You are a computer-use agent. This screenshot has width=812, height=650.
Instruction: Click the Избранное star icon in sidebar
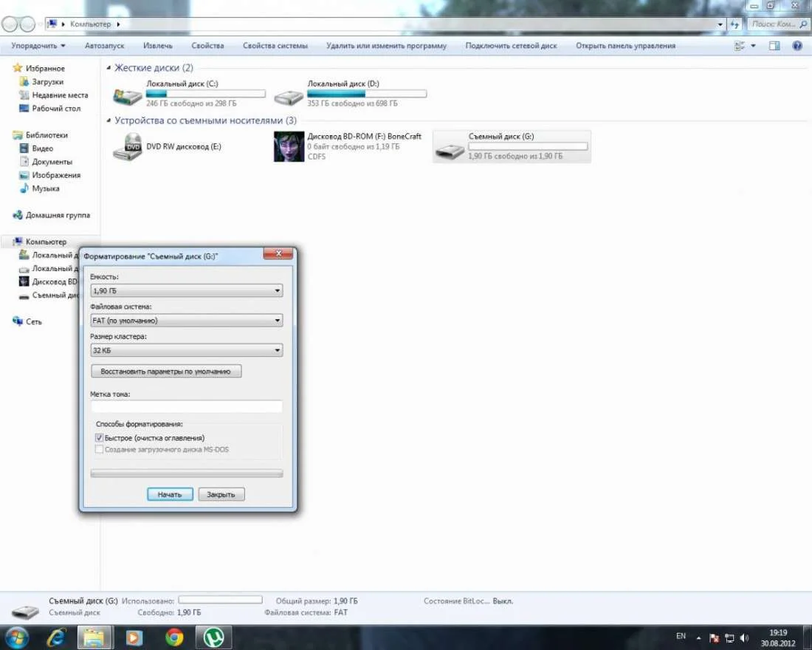coord(18,68)
